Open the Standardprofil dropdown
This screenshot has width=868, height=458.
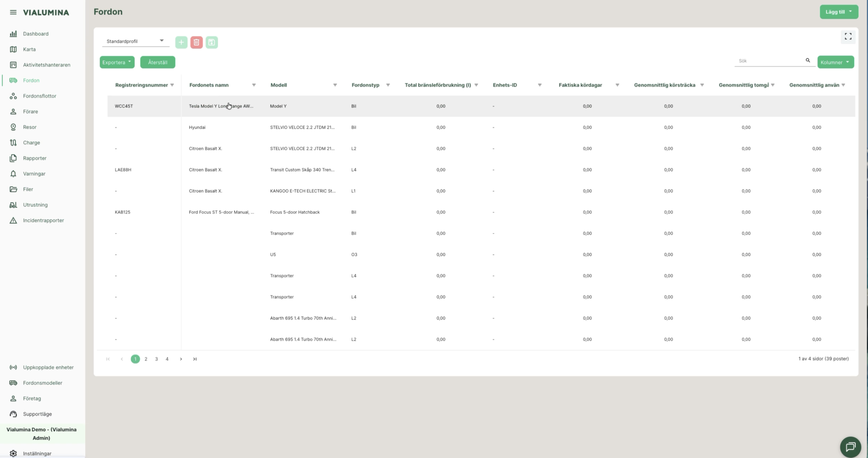tap(135, 41)
